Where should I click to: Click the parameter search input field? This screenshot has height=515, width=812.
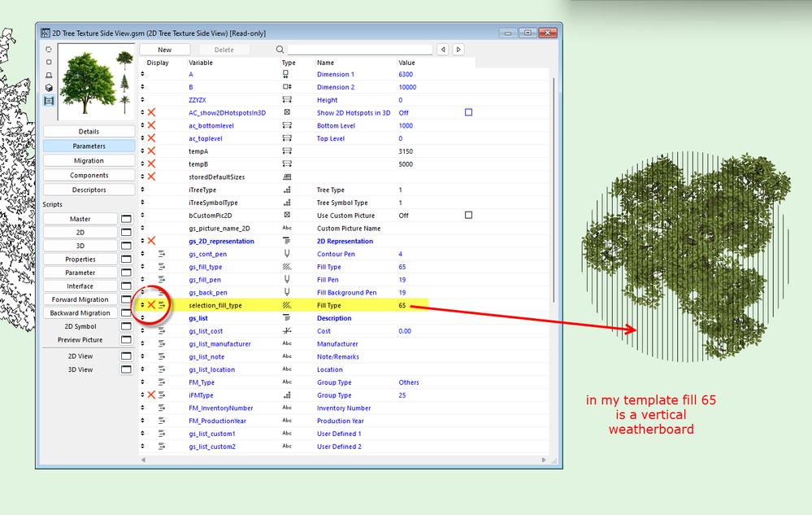coord(360,50)
